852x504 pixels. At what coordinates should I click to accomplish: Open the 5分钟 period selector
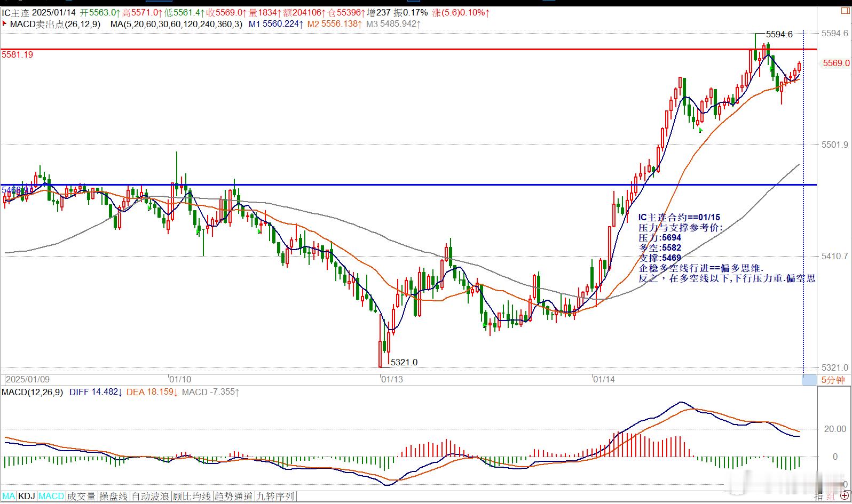click(x=833, y=380)
